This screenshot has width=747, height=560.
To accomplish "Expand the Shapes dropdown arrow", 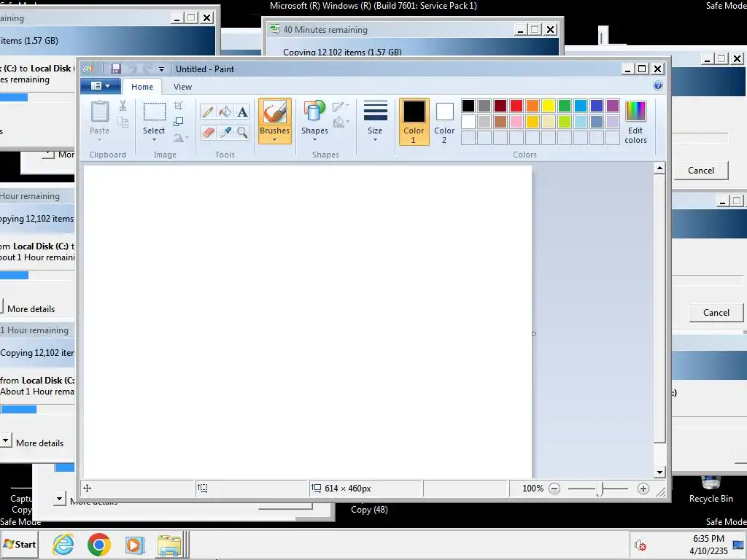I will pos(314,140).
